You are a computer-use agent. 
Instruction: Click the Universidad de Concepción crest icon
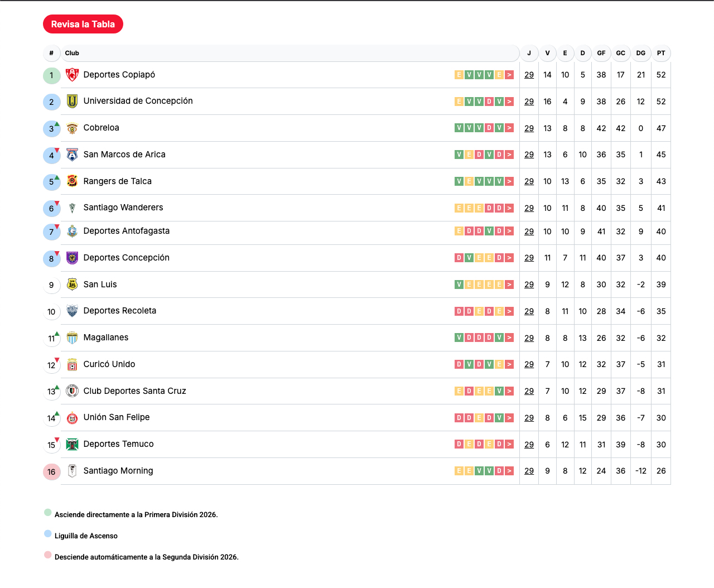coord(72,102)
